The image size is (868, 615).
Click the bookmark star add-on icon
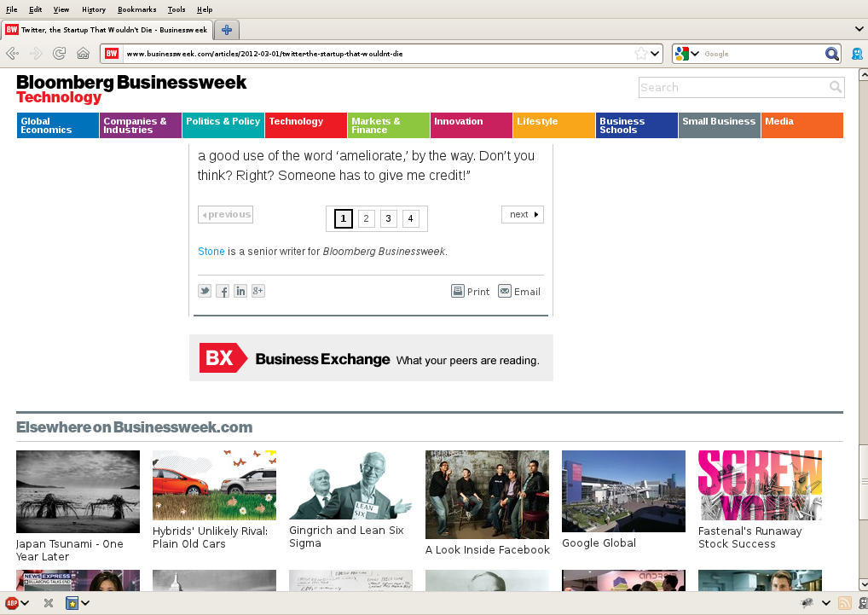pos(72,603)
